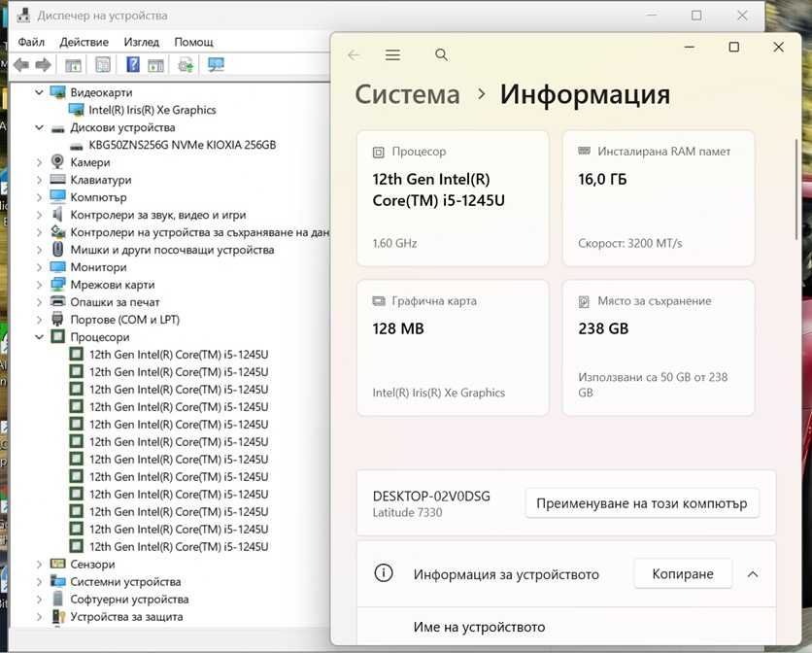Viewport: 812px width, 653px height.
Task: Click the Back arrow in Device Manager toolbar
Action: (x=21, y=65)
